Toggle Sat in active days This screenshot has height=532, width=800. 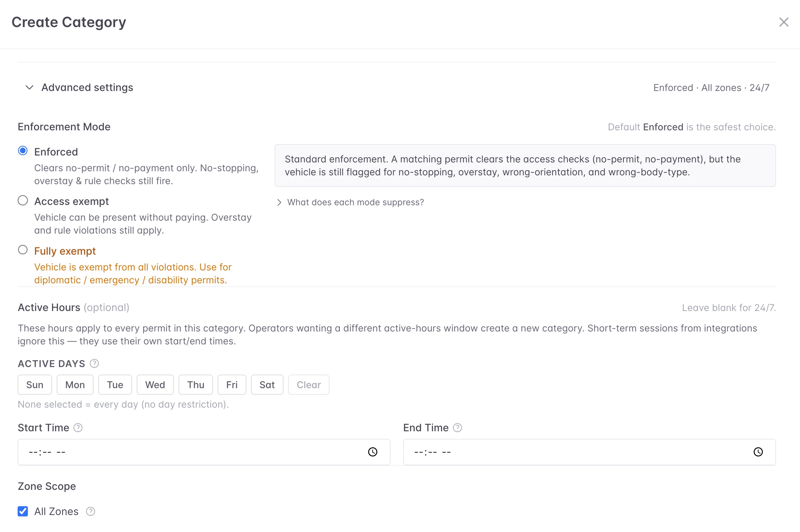click(267, 385)
